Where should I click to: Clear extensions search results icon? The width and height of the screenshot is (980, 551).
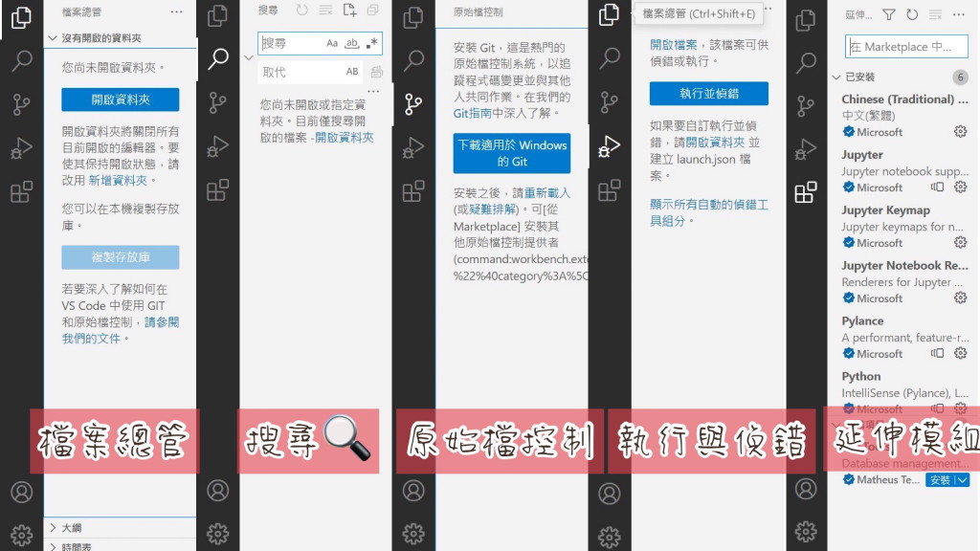coord(935,14)
